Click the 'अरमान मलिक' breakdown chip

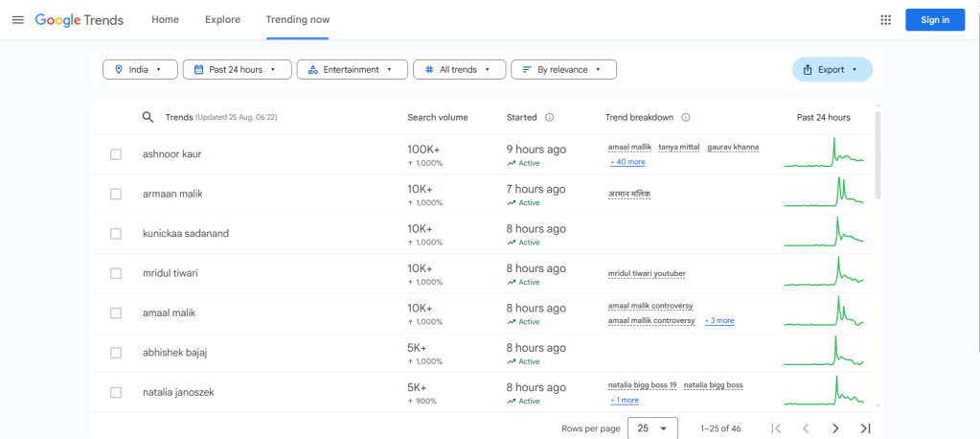[x=629, y=195]
